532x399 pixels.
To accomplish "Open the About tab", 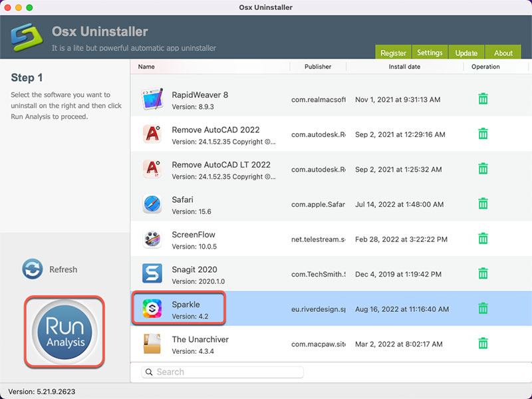I will (503, 53).
